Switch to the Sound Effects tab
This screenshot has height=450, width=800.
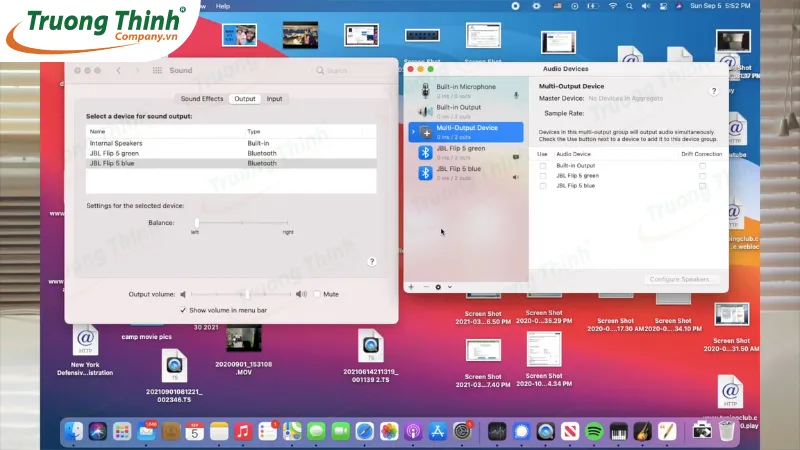click(x=201, y=99)
